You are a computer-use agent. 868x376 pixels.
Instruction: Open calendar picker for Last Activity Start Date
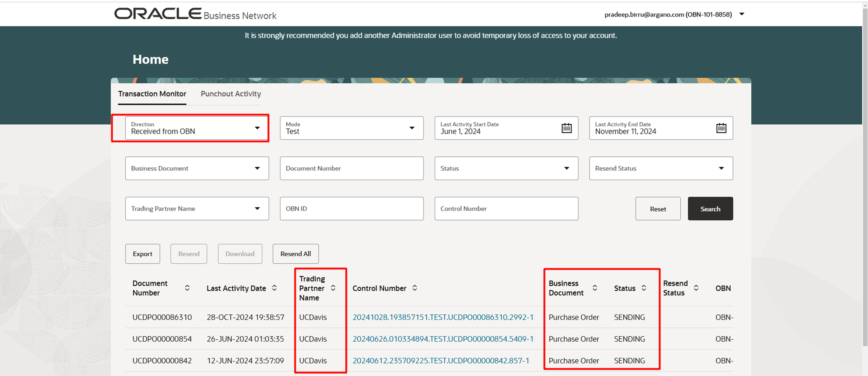point(566,128)
